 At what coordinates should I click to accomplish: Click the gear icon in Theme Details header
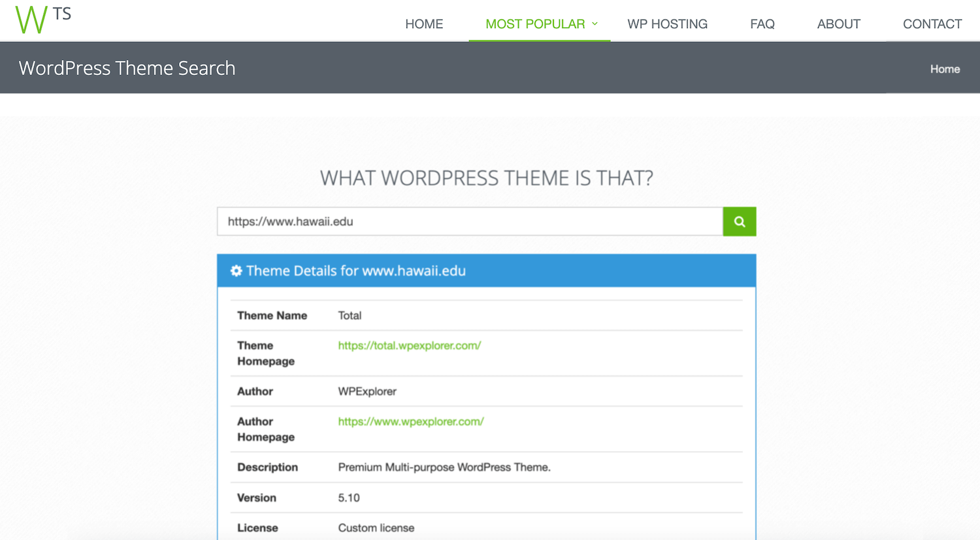pyautogui.click(x=236, y=270)
